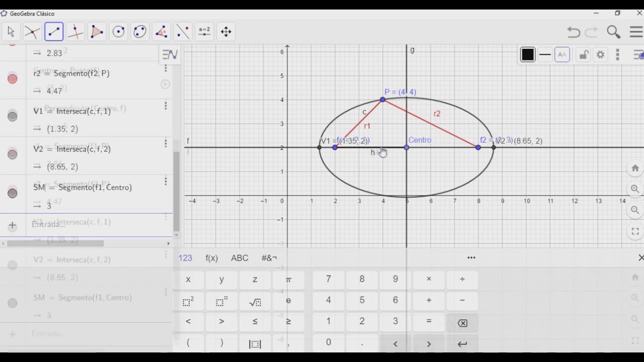Select the Reflect about line tool
644x362 pixels.
tap(183, 32)
